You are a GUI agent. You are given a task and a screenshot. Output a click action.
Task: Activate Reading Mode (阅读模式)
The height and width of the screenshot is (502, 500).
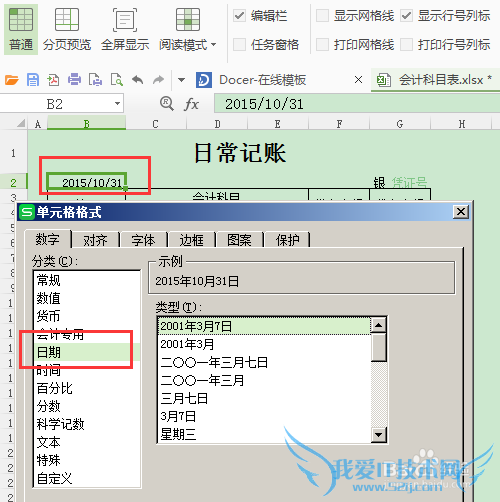[188, 29]
